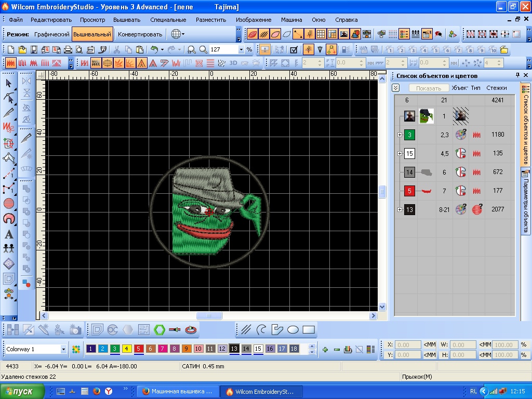This screenshot has width=532, height=399.
Task: Select the red circle fill tool
Action: click(9, 204)
